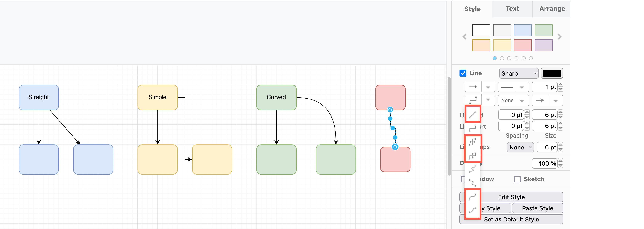This screenshot has height=229, width=644.
Task: Enable the Sketch checkbox
Action: click(517, 179)
